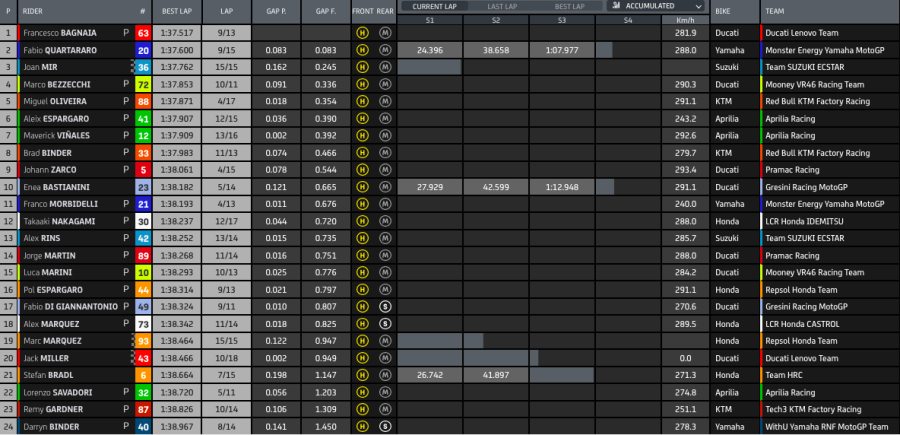Click the TEAM column header

[x=775, y=13]
